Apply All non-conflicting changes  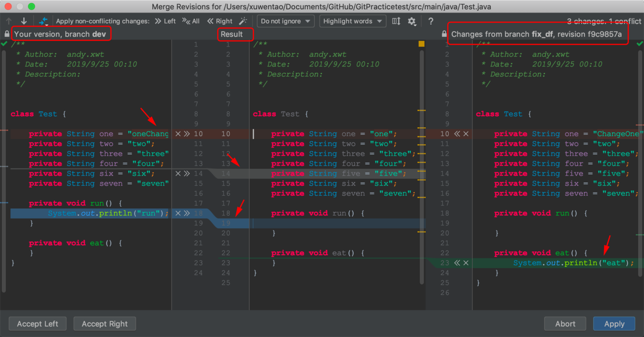(x=191, y=21)
